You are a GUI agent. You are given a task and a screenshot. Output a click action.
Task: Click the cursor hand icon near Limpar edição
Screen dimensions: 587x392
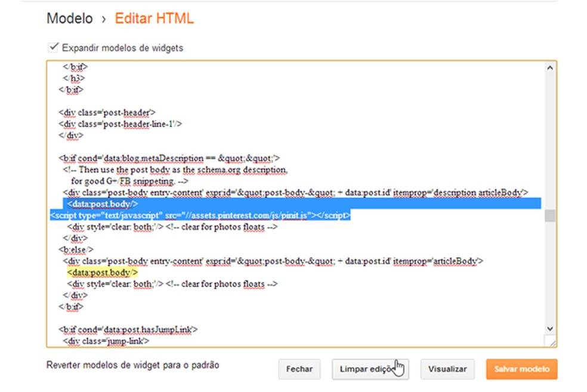pyautogui.click(x=398, y=367)
